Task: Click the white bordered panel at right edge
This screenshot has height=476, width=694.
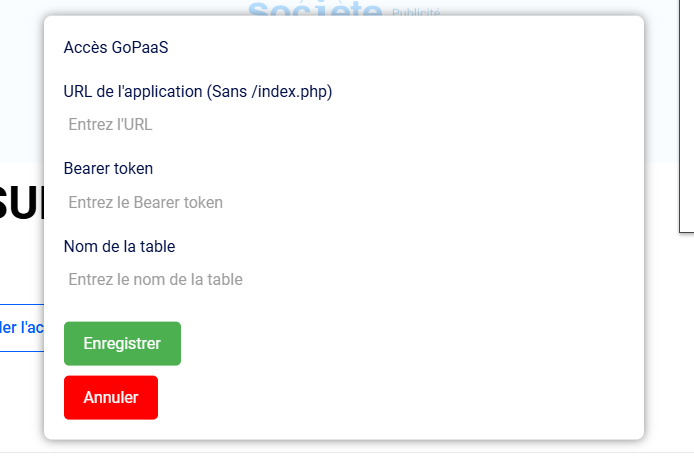Action: (x=686, y=116)
